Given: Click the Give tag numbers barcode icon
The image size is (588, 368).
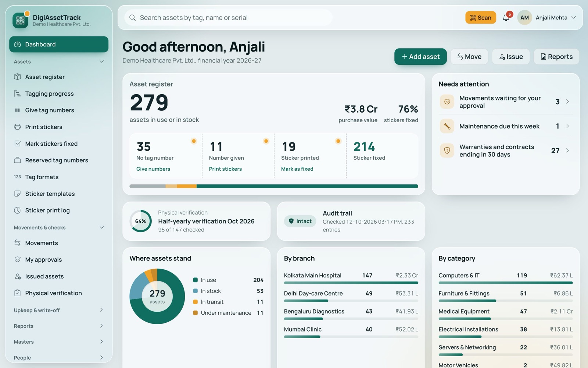Looking at the screenshot, I should 17,110.
